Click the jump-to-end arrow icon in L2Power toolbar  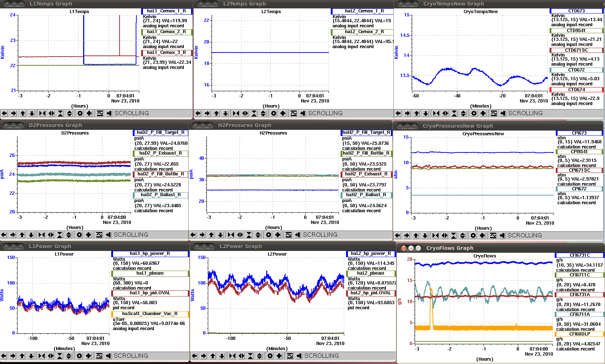tap(299, 356)
